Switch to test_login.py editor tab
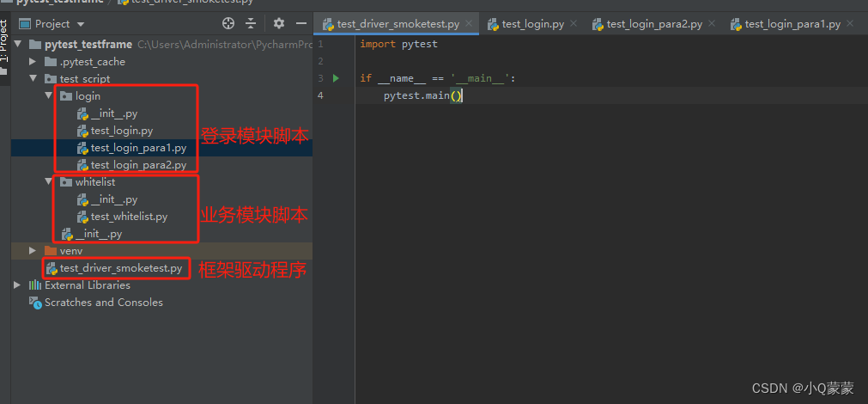The image size is (868, 404). (x=533, y=24)
